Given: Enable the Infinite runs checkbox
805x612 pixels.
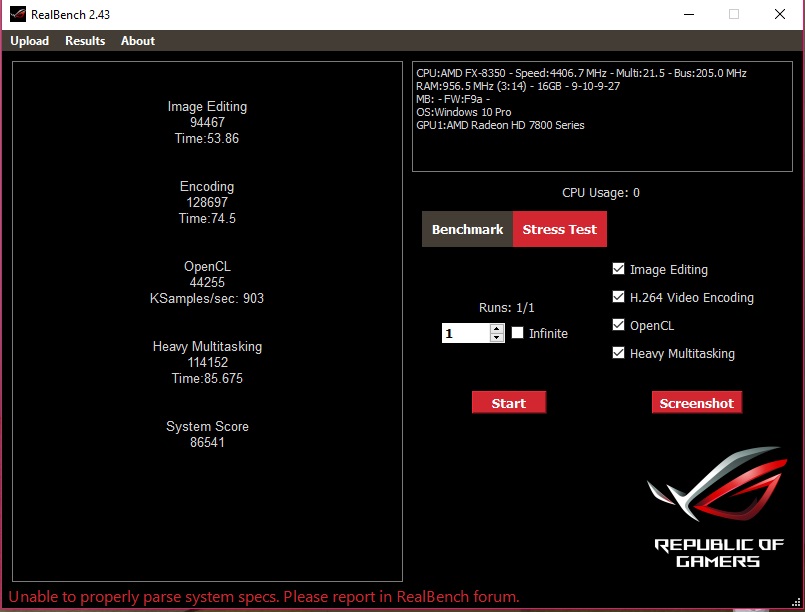Looking at the screenshot, I should pos(518,333).
